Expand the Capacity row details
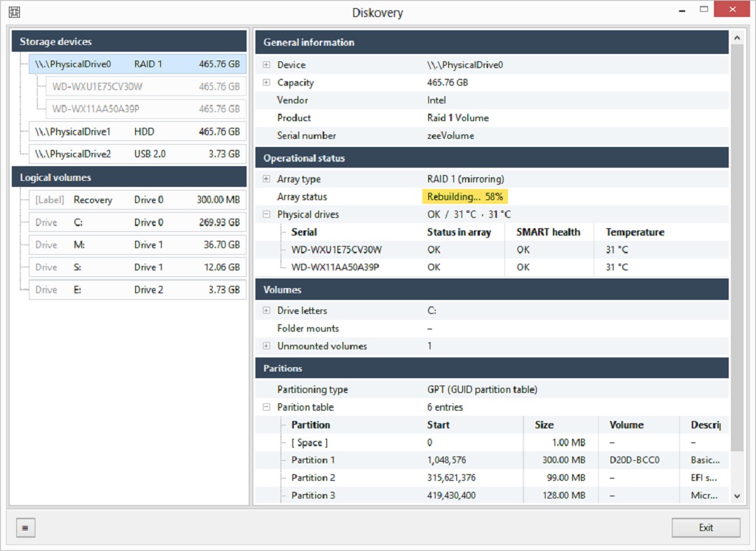This screenshot has width=756, height=551. [x=266, y=83]
